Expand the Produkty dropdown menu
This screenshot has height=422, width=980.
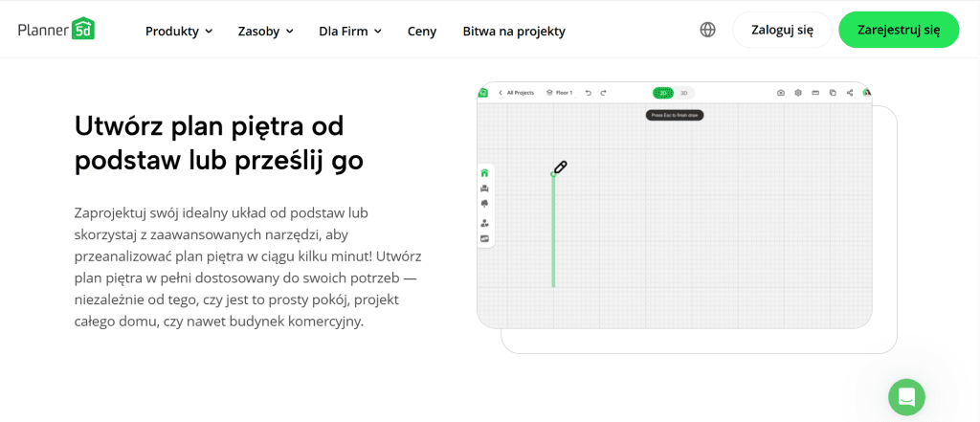tap(179, 31)
